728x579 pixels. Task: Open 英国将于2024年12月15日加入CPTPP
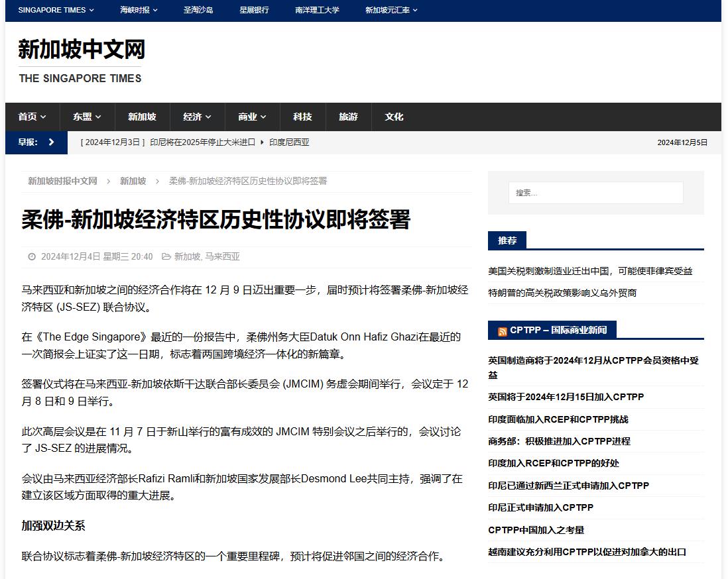coord(566,397)
